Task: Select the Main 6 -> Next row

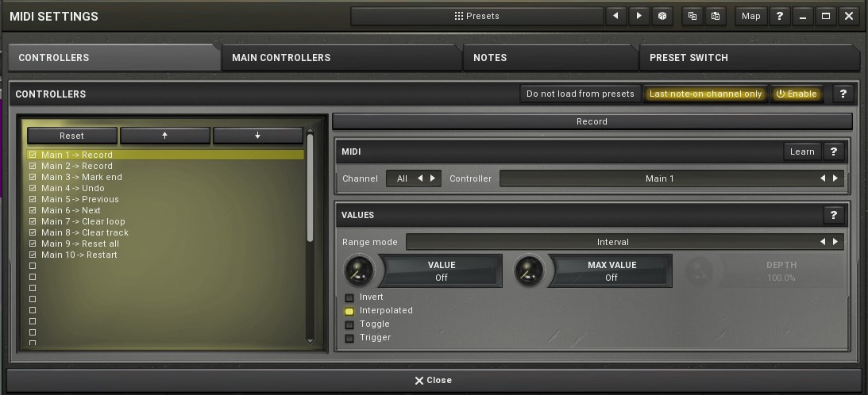Action: point(165,210)
